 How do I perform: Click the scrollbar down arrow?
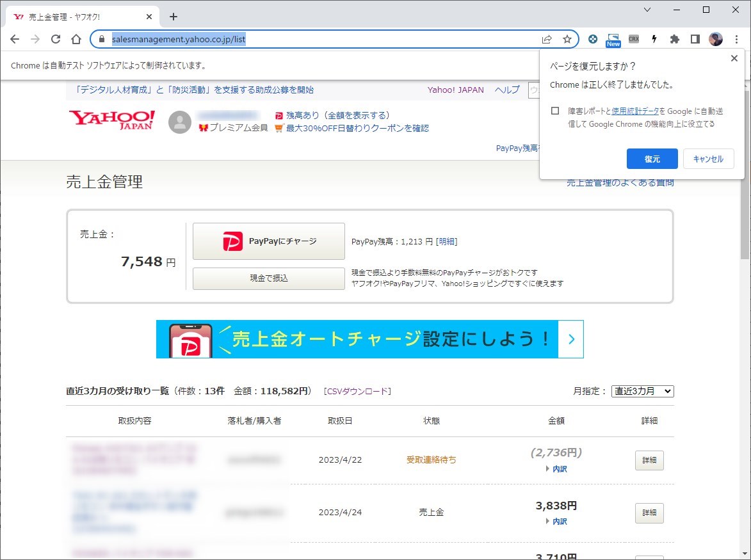[x=745, y=554]
